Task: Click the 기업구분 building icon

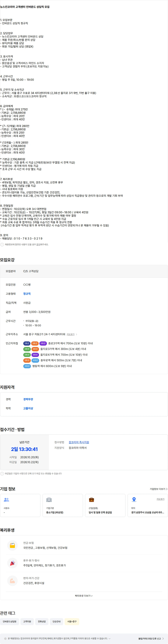Action: tap(49, 500)
